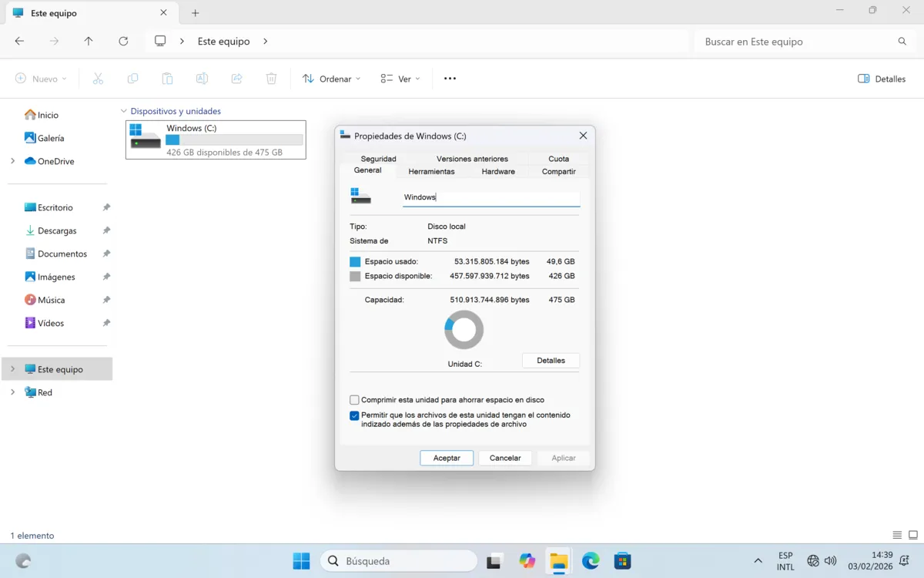Click the Windows (C:) drive usage bar
Image resolution: width=924 pixels, height=578 pixels.
click(x=234, y=140)
